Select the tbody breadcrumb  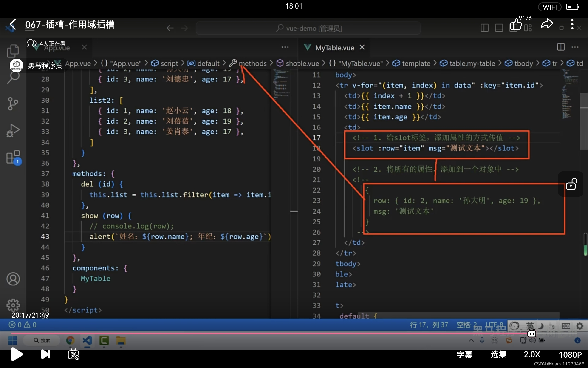tap(519, 63)
